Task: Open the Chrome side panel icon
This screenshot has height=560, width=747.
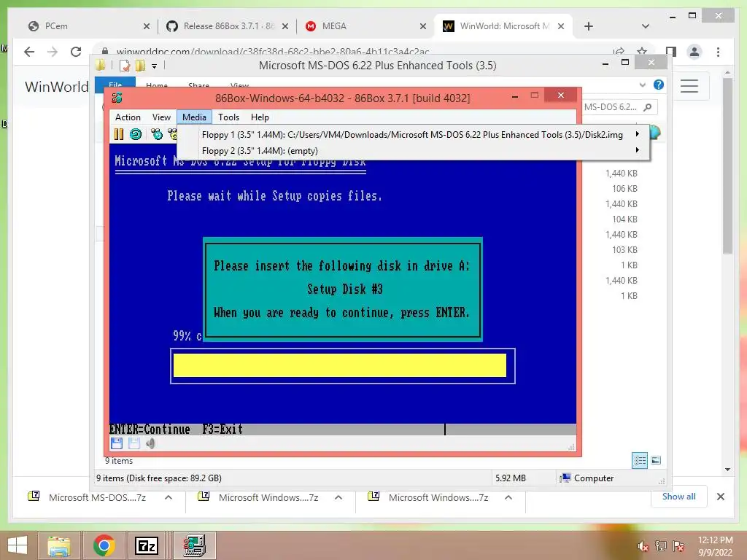Action: click(671, 52)
